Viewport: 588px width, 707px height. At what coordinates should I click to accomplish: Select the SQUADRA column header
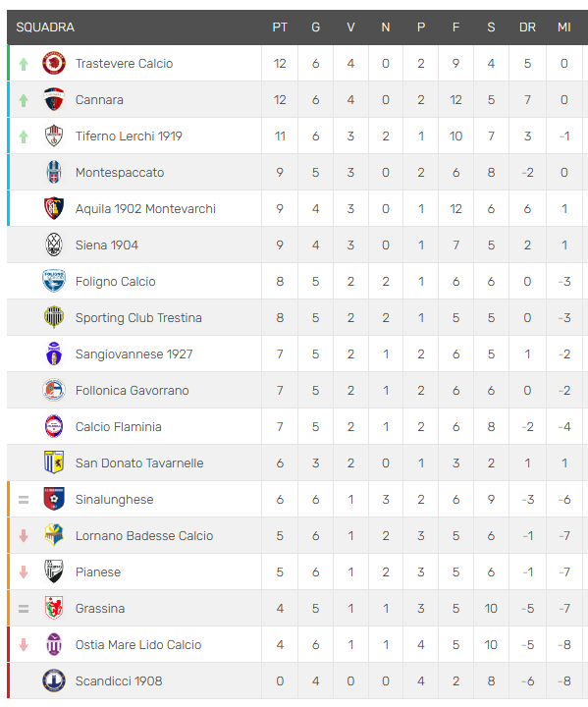coord(45,27)
